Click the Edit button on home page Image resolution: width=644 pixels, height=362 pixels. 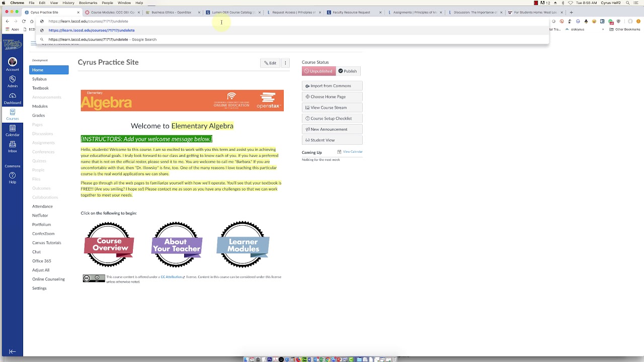tap(270, 63)
